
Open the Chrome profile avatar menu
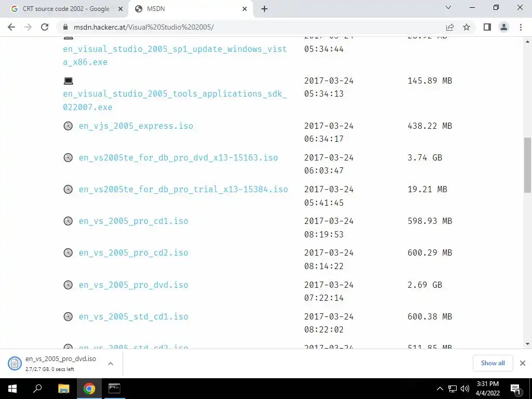[x=504, y=27]
